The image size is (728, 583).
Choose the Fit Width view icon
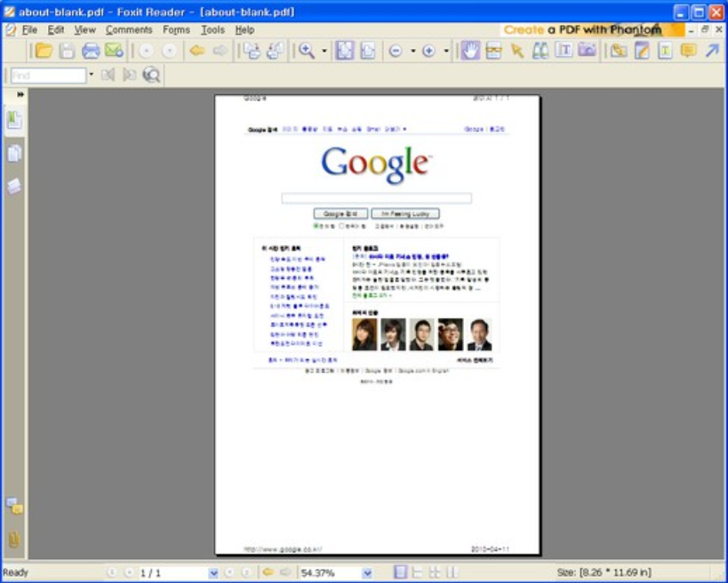pos(368,50)
